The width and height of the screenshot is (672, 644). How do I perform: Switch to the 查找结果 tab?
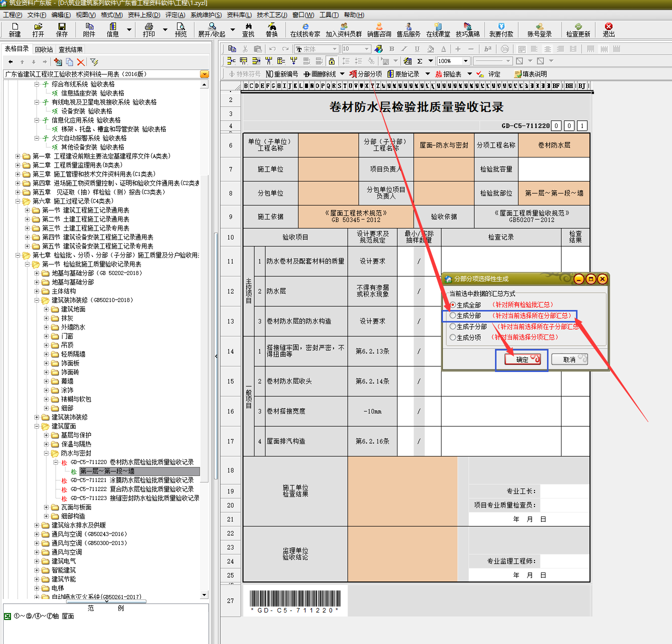click(x=70, y=49)
